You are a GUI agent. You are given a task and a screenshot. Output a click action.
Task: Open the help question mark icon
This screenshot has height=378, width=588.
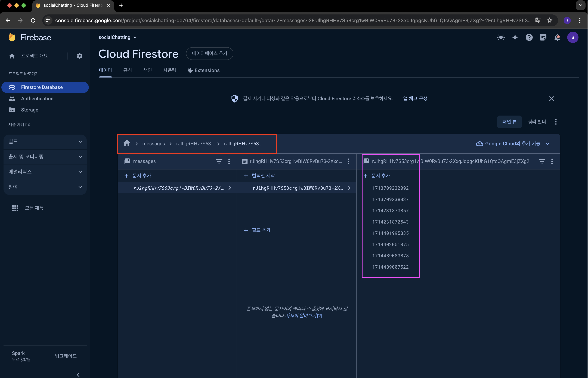pyautogui.click(x=529, y=37)
